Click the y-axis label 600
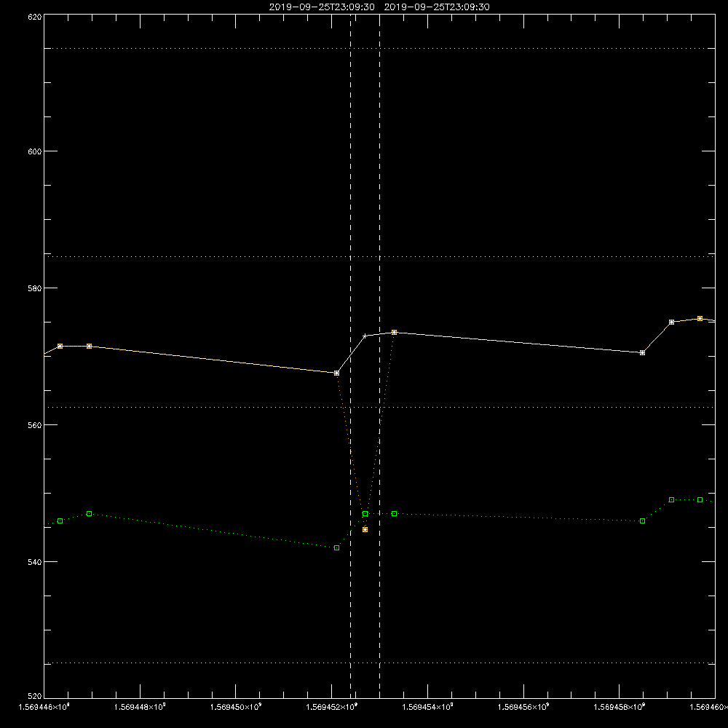This screenshot has width=728, height=728. coord(35,151)
